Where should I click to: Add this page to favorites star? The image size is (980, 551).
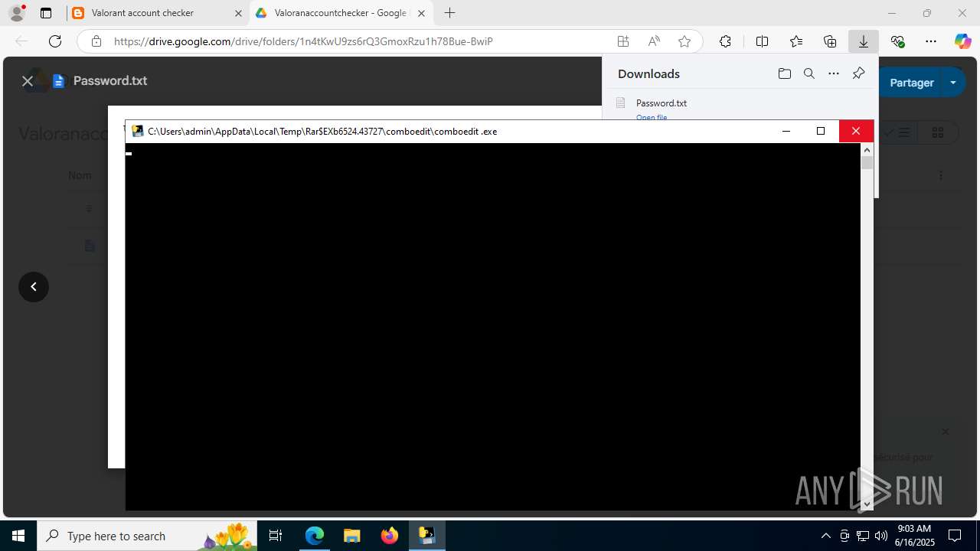[684, 41]
